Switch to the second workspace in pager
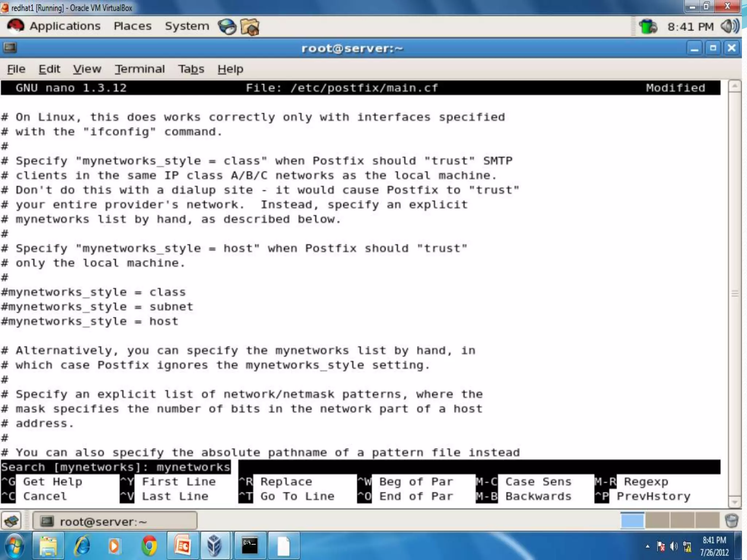The width and height of the screenshot is (747, 560). coord(657,520)
